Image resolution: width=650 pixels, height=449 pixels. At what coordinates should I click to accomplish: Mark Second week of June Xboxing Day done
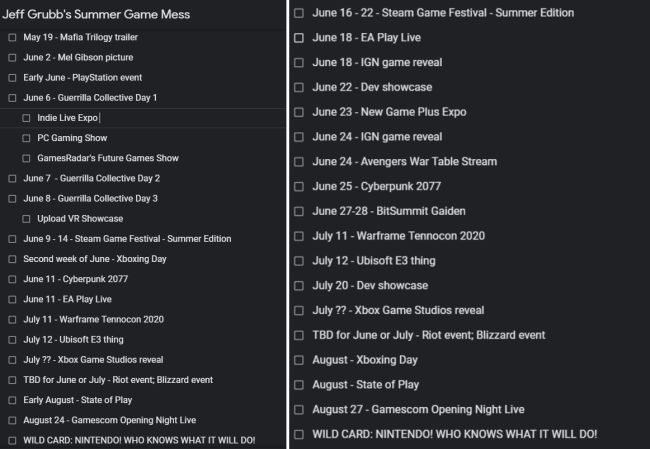click(12, 259)
